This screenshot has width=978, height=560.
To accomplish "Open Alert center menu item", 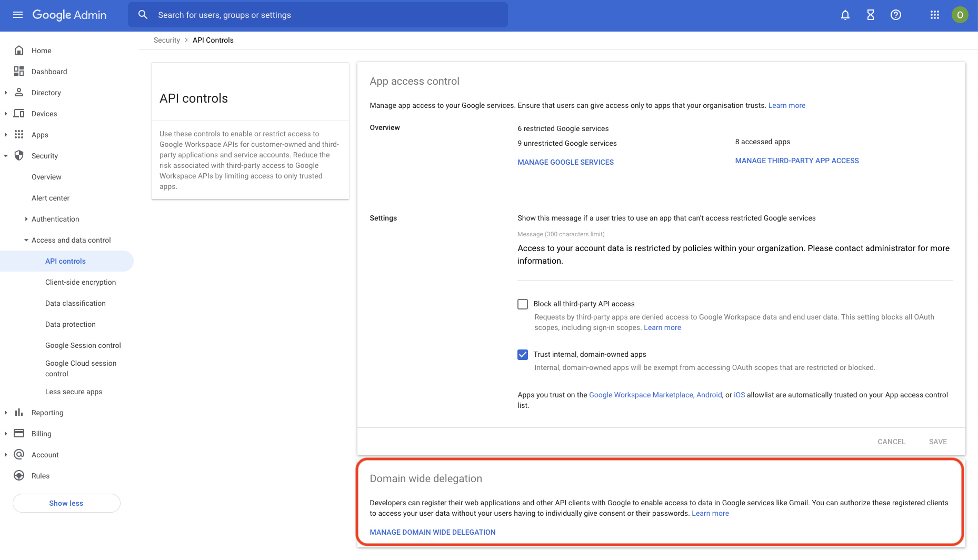I will [51, 198].
